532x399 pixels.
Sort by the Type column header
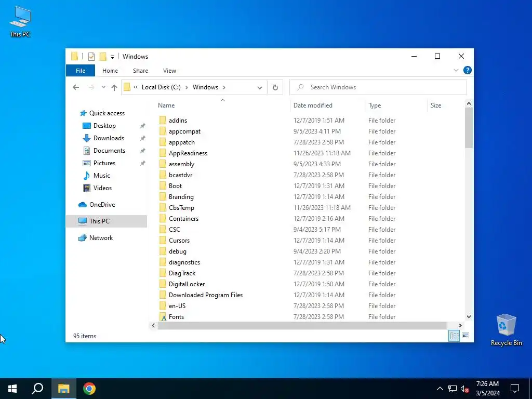[x=375, y=105]
